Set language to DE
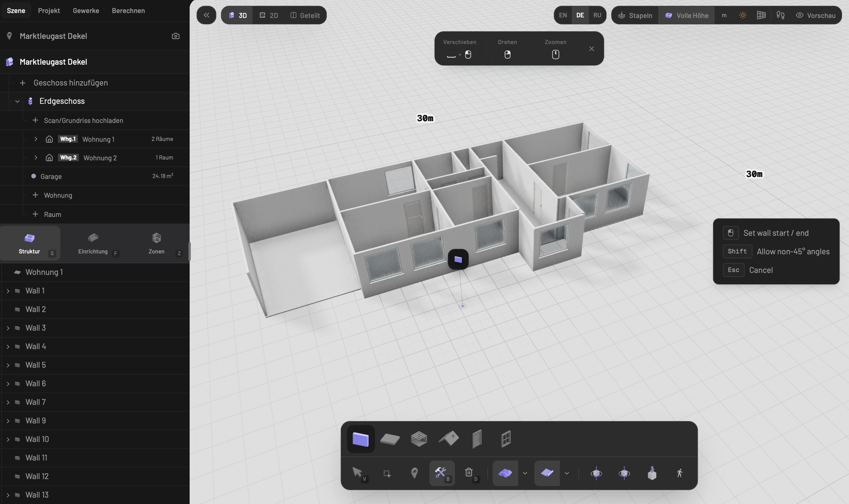The width and height of the screenshot is (849, 504). point(580,15)
